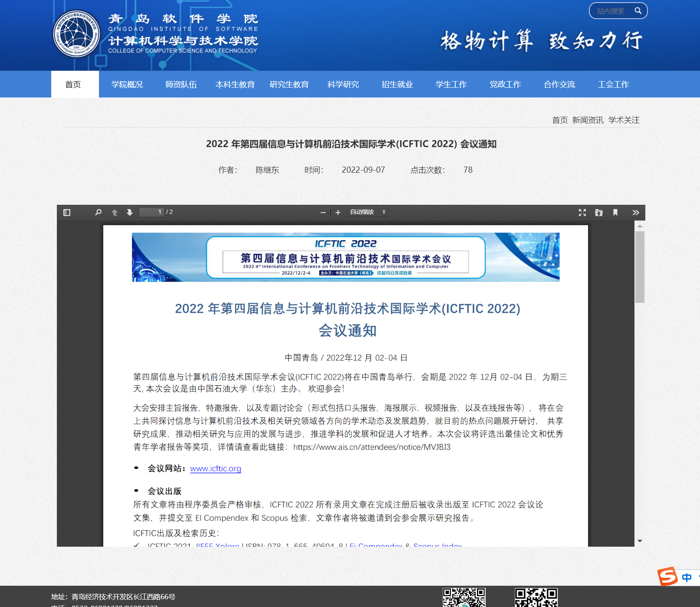Go to previous PDF page
The width and height of the screenshot is (700, 607).
coord(115,213)
